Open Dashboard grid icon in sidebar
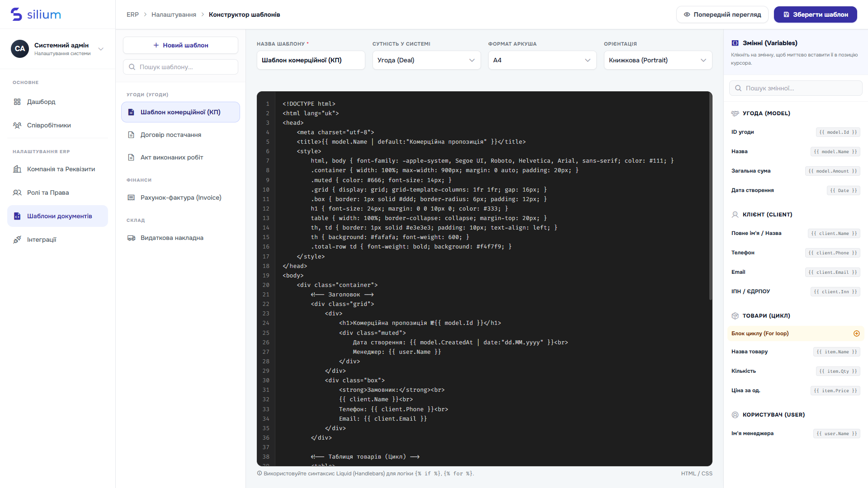 tap(17, 102)
